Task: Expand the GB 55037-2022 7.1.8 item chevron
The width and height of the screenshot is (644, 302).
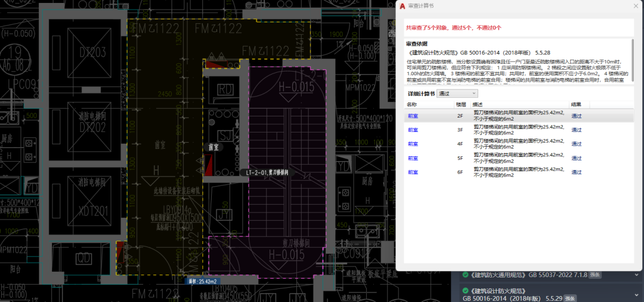Action: pos(636,275)
